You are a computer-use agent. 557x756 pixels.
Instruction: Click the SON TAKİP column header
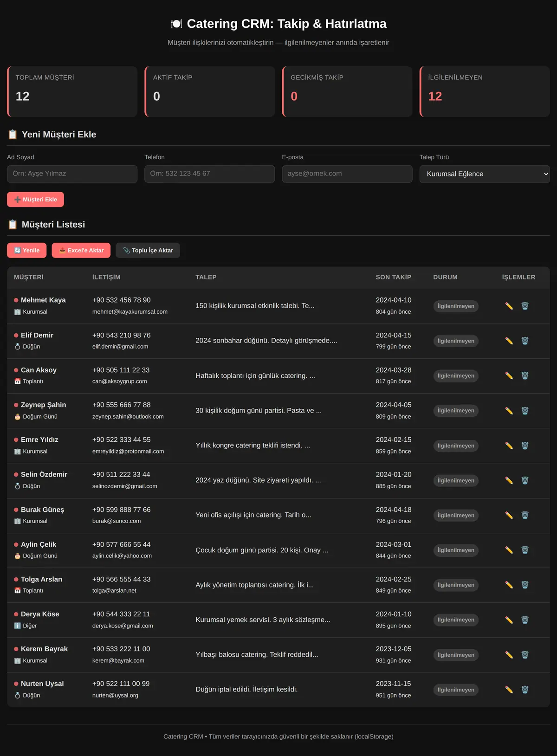click(x=394, y=277)
